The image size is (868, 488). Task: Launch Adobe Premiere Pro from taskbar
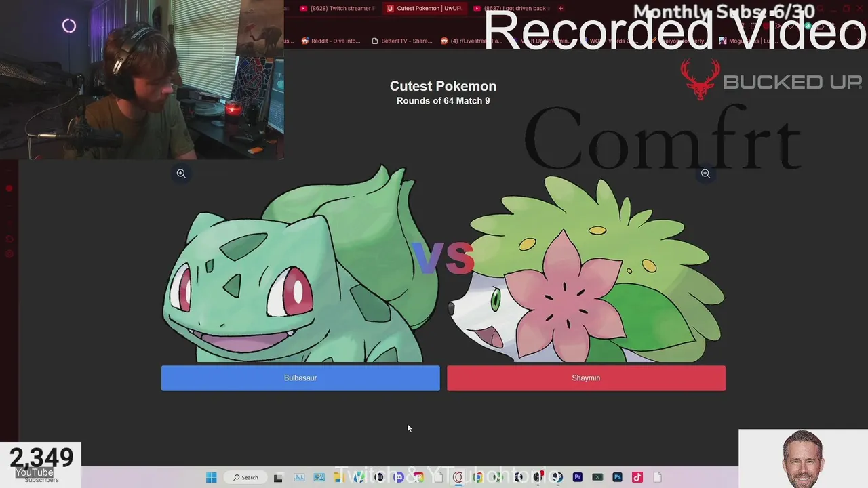point(578,477)
